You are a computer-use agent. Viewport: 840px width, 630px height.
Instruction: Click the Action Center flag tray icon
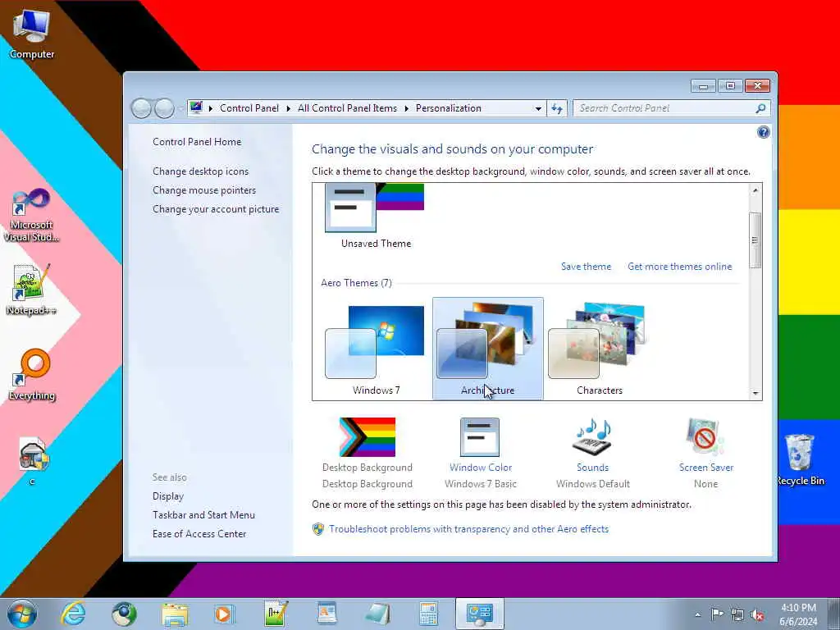pos(717,614)
